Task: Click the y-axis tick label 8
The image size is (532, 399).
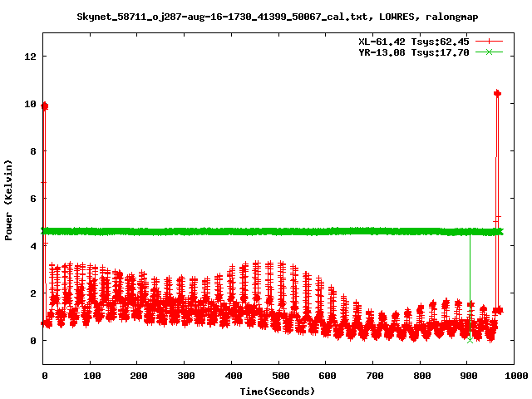Action: pyautogui.click(x=33, y=151)
